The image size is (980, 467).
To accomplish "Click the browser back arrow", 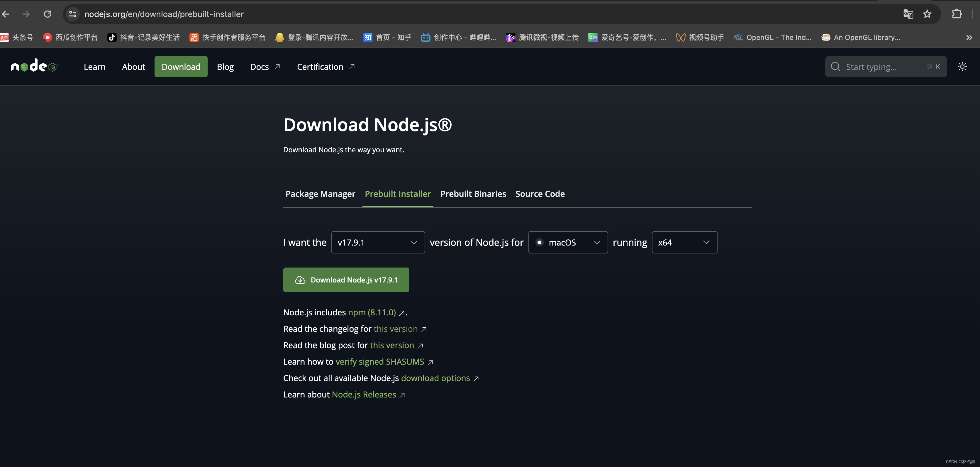I will click(x=6, y=14).
